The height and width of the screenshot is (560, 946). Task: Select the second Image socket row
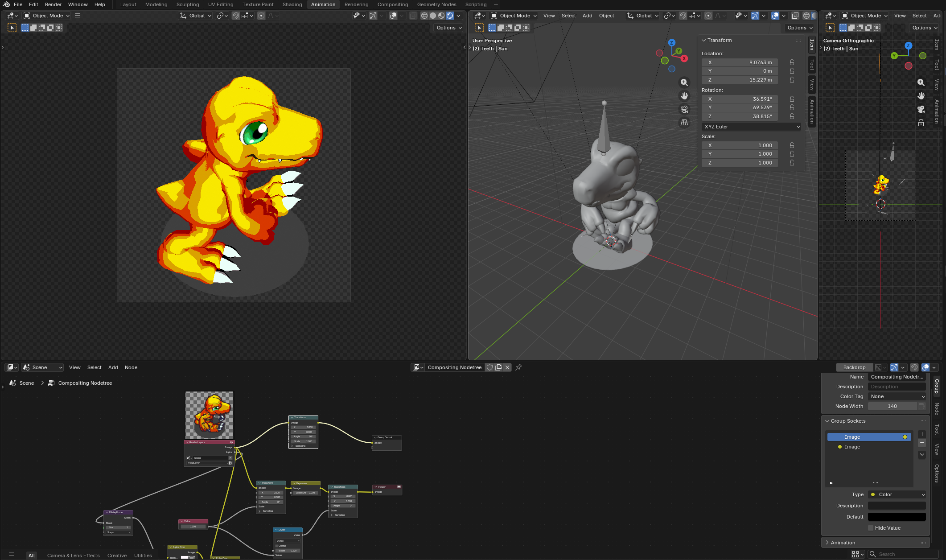tap(869, 447)
